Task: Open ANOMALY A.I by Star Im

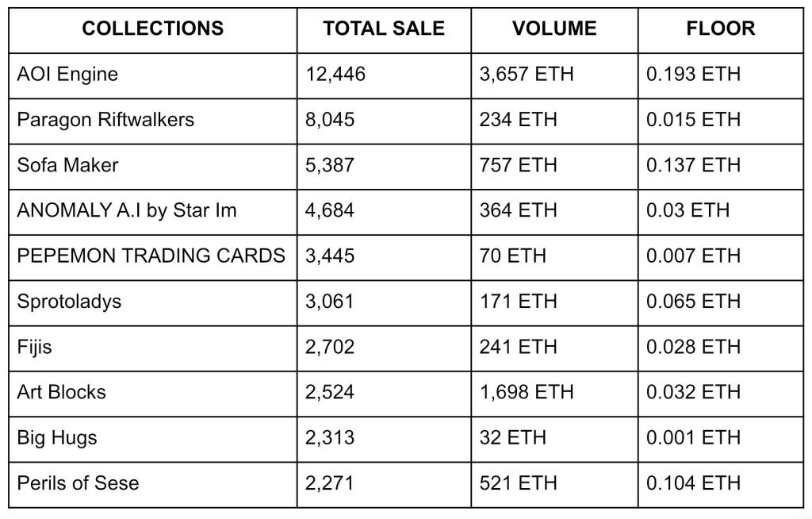Action: [127, 210]
